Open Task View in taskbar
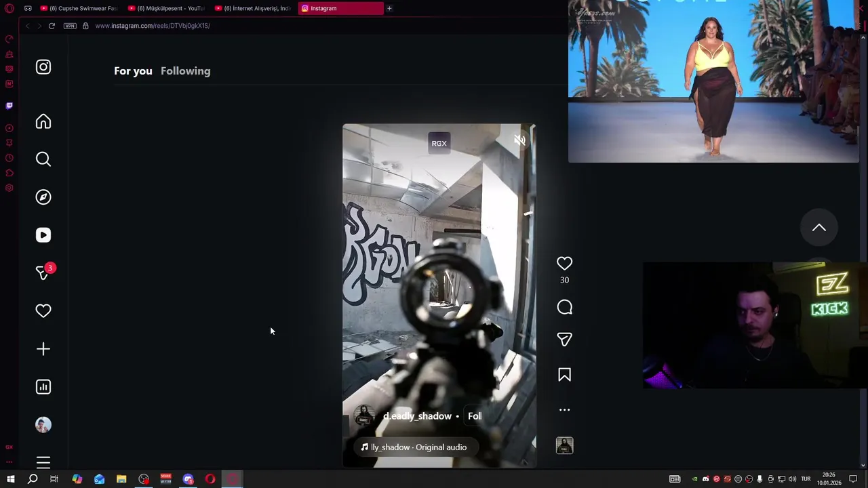This screenshot has height=488, width=868. [54, 479]
